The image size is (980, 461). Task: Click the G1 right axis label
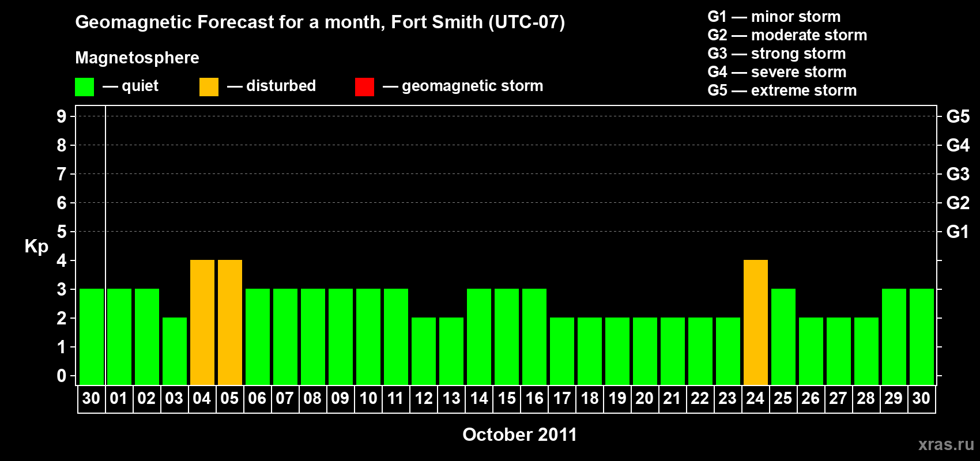(x=958, y=232)
